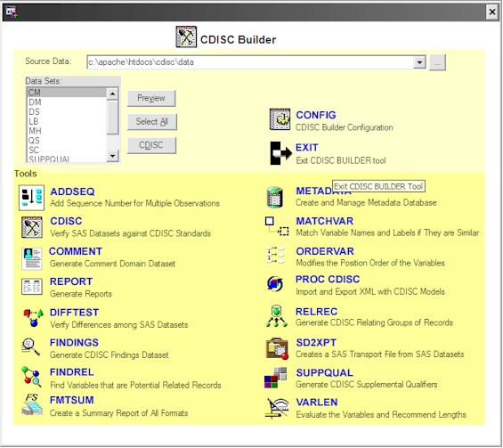Click the Select All button
503x448 pixels.
(x=151, y=122)
